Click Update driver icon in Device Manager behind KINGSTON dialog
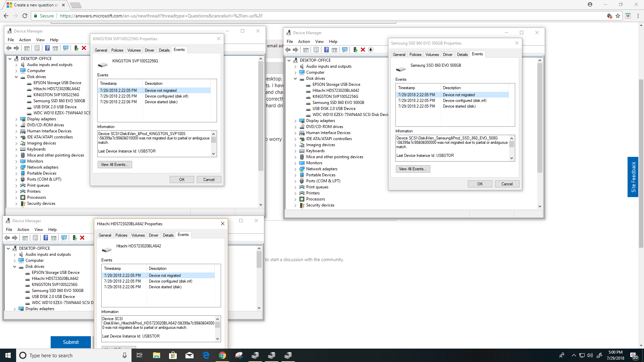Viewport: 644px width, 362px height. (76, 48)
